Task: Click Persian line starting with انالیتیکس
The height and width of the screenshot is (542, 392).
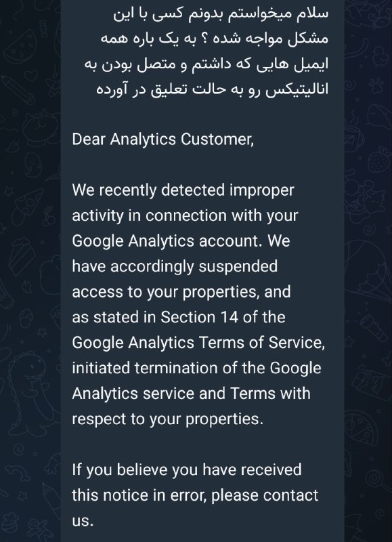Action: tap(213, 90)
